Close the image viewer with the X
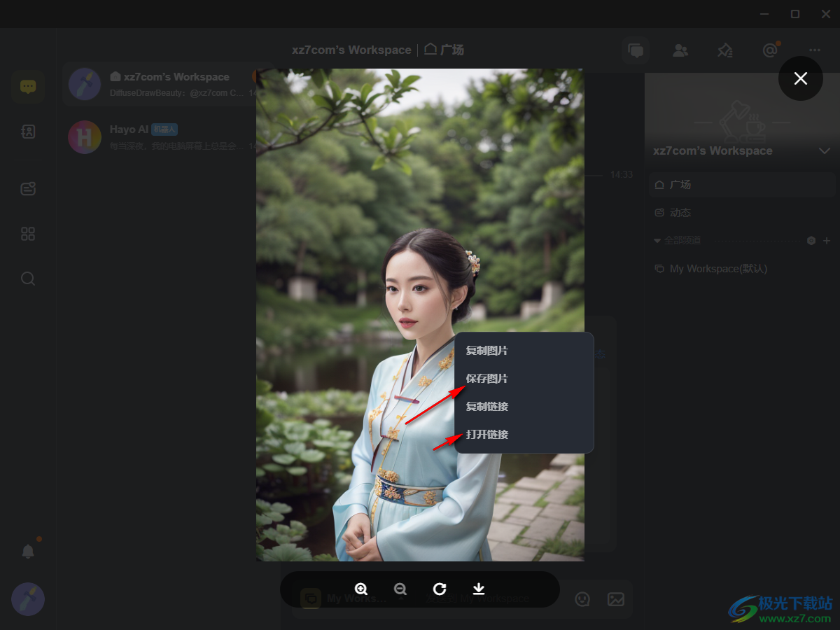The width and height of the screenshot is (840, 630). click(x=801, y=78)
